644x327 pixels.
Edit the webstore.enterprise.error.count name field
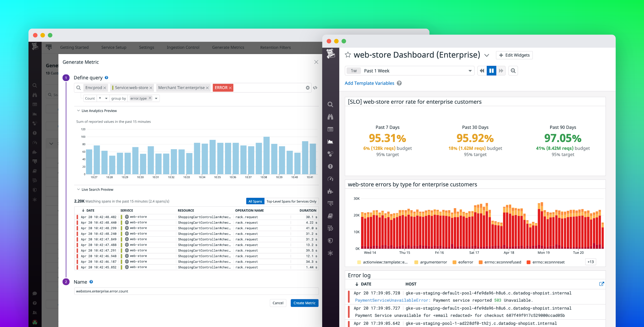[196, 291]
